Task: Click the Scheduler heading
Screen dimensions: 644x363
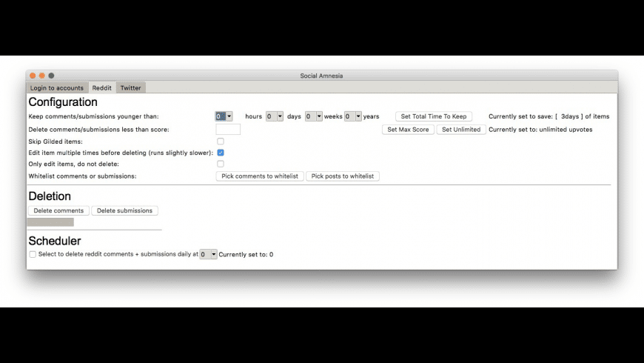Action: pyautogui.click(x=55, y=241)
